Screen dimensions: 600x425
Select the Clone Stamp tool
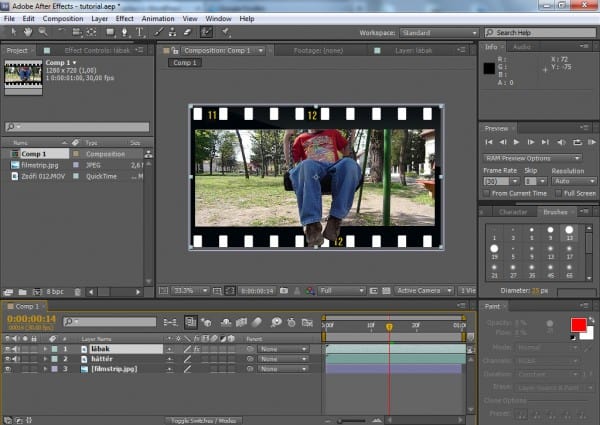coord(171,32)
